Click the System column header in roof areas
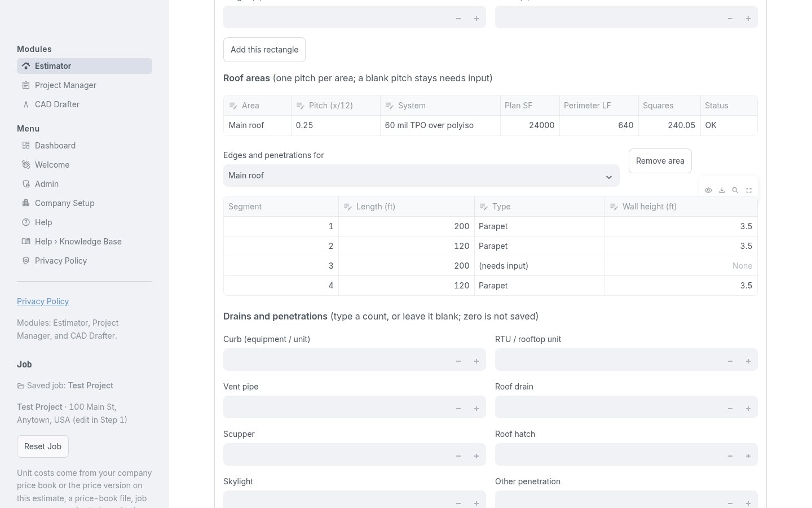This screenshot has width=812, height=508. [x=440, y=106]
